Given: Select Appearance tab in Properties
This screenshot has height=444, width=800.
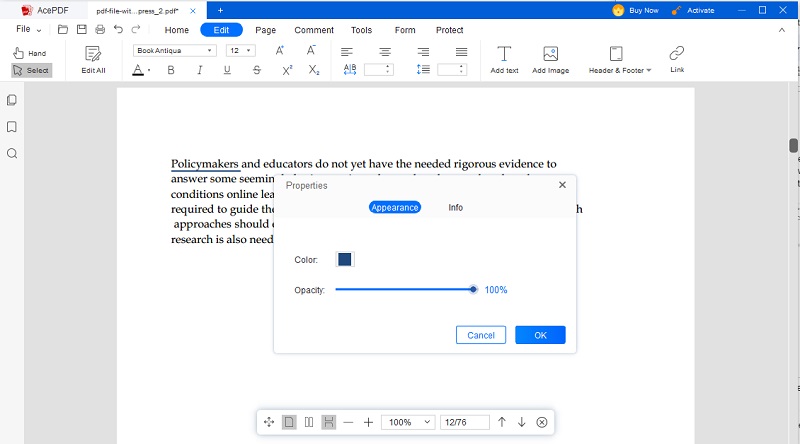Looking at the screenshot, I should click(395, 207).
